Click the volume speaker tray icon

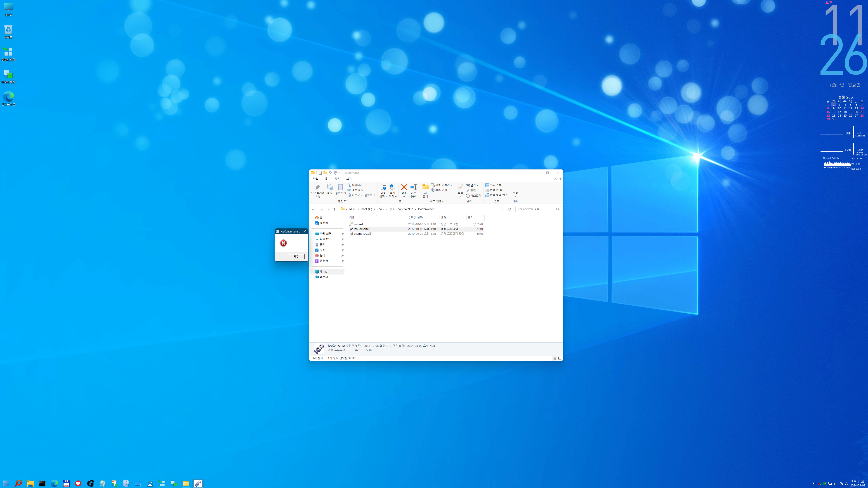(814, 484)
